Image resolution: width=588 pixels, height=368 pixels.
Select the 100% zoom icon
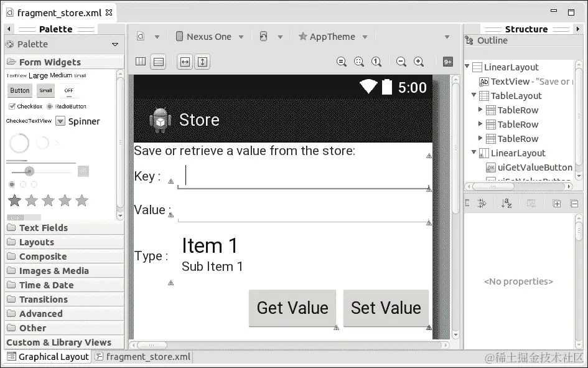[376, 62]
